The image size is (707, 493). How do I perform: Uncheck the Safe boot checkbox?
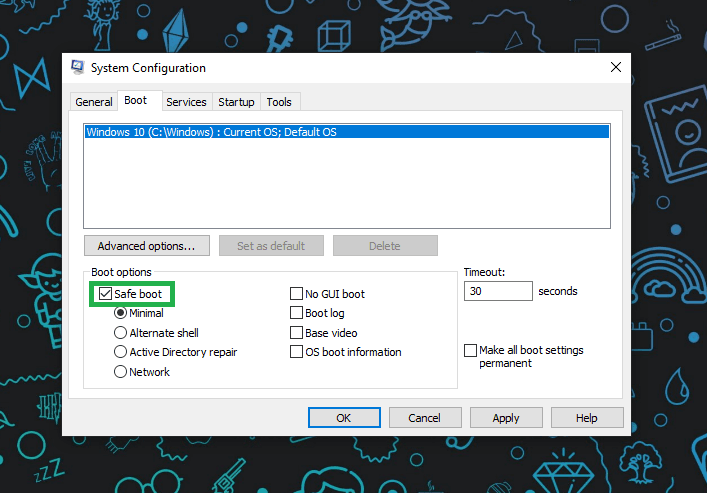105,294
